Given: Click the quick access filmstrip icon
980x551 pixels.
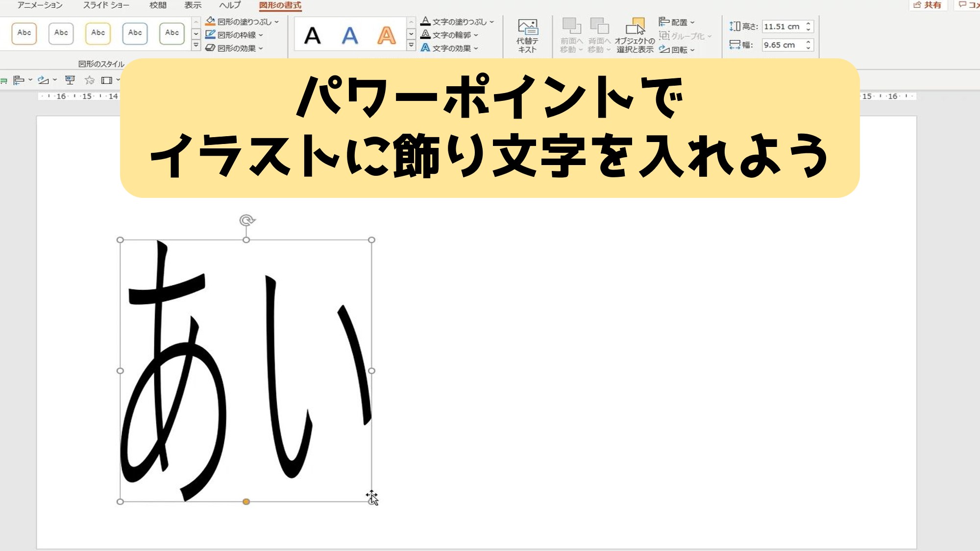Looking at the screenshot, I should tap(107, 80).
